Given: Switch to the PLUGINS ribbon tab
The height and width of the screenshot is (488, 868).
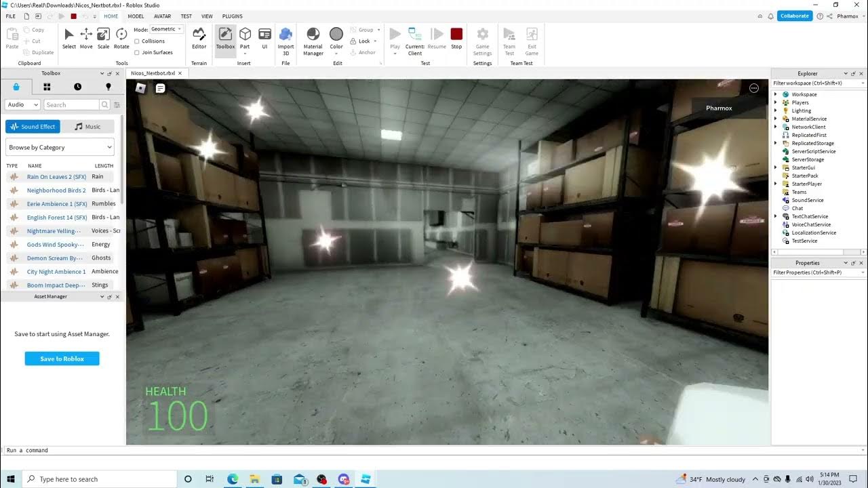Looking at the screenshot, I should [233, 16].
